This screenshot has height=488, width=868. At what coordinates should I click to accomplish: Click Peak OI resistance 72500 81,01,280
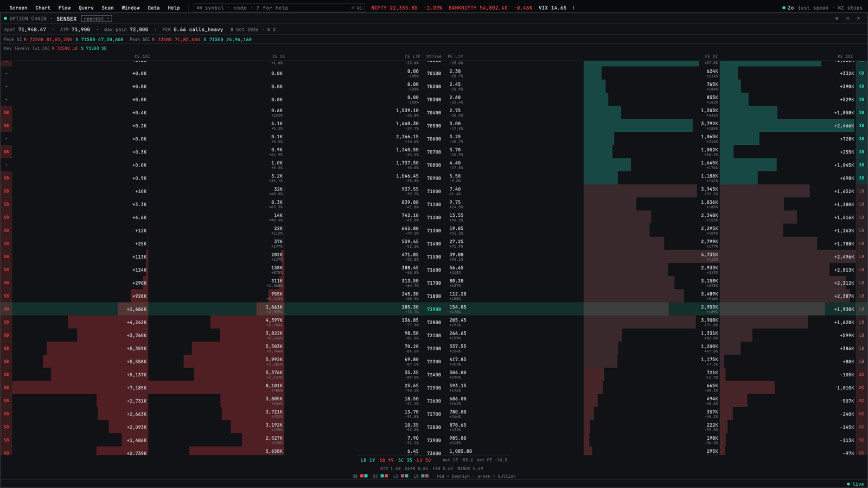48,40
